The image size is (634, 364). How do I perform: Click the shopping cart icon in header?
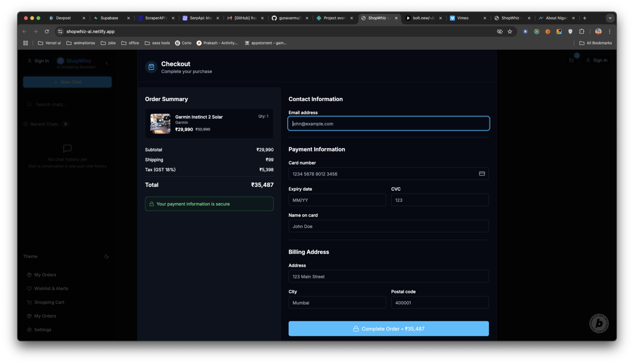[x=571, y=60]
